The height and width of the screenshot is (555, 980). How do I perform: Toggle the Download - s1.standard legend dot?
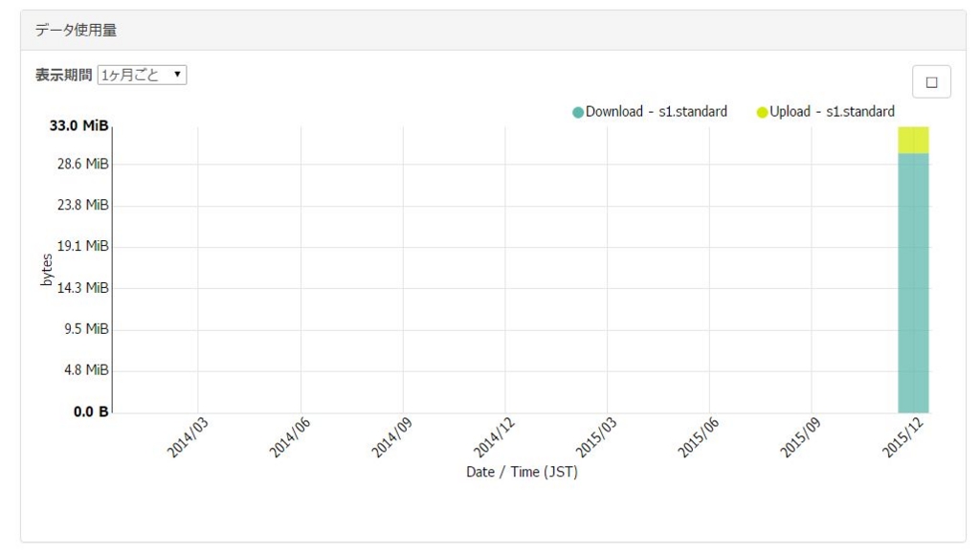point(578,113)
